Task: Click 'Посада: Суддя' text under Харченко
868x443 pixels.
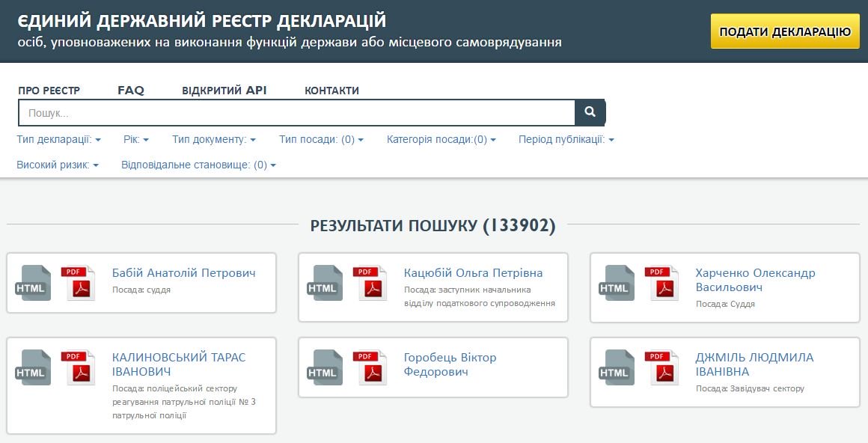Action: 725,304
